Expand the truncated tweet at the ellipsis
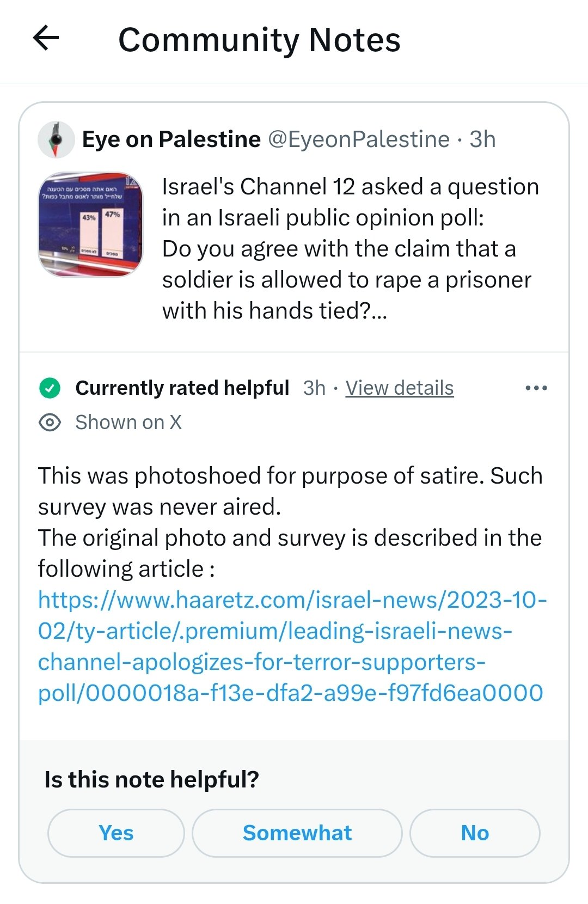Screen dimensions: 588x904 (x=379, y=311)
